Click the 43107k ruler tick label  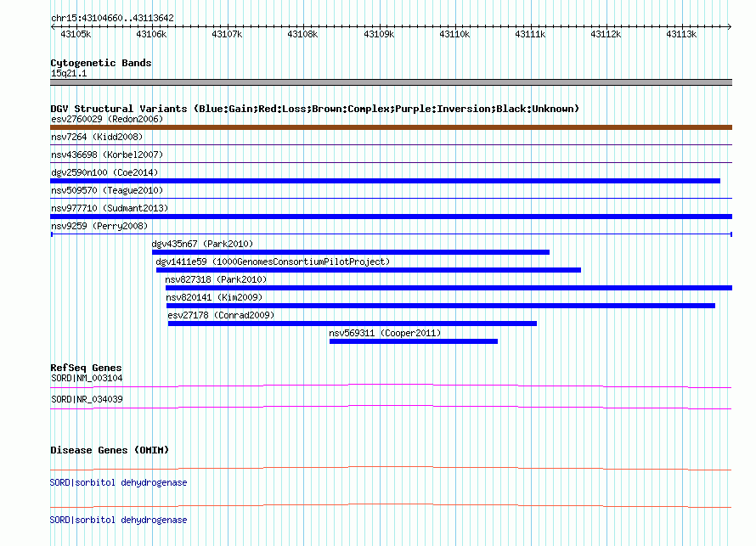pos(227,34)
